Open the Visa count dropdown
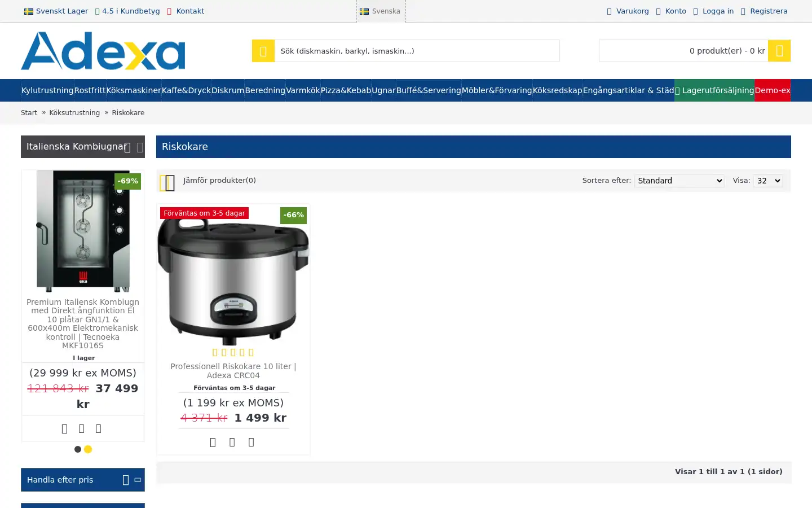 pos(768,181)
